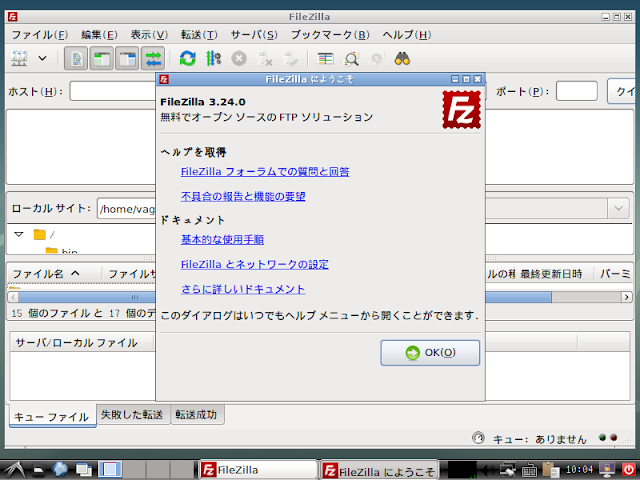
Task: Click the window switcher taskbar icon
Action: pyautogui.click(x=84, y=470)
